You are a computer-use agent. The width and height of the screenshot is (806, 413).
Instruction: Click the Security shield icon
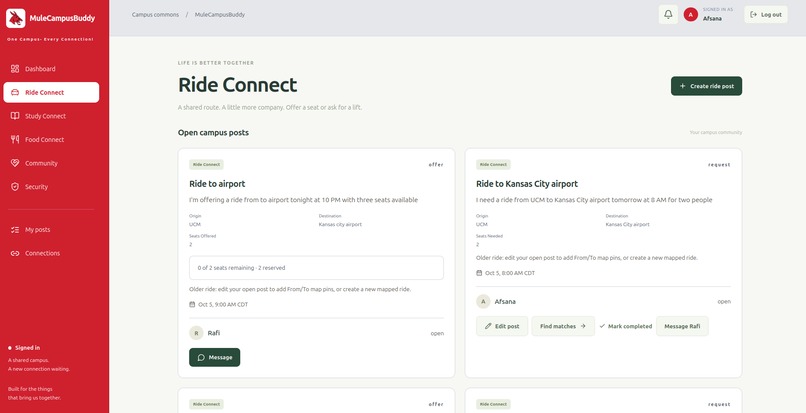click(x=15, y=187)
